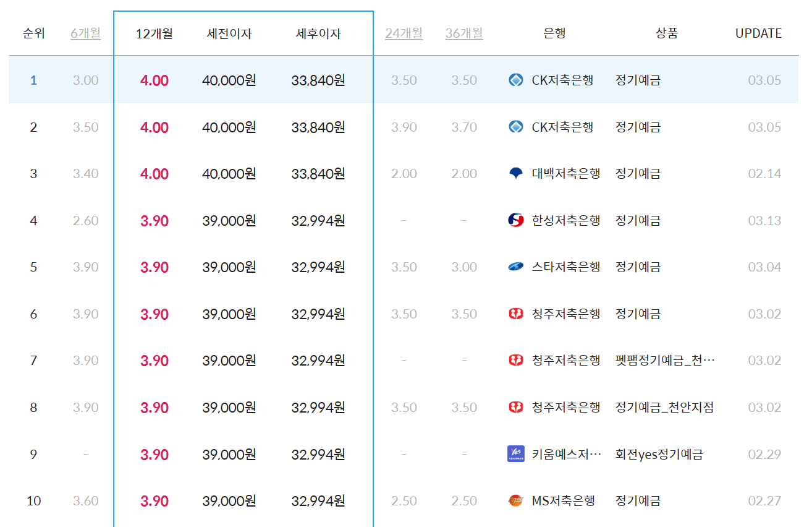Click the 24-month 2.00 rate in 대백저축은행 row

[x=404, y=174]
